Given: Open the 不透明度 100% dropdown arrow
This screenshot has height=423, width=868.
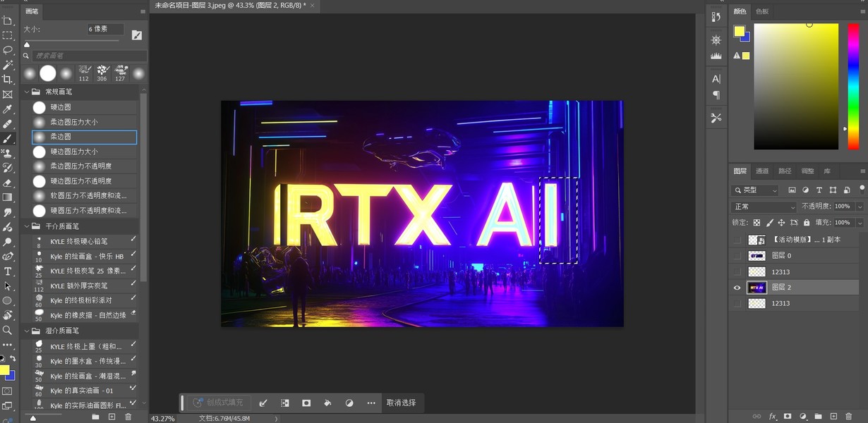Looking at the screenshot, I should pos(860,207).
